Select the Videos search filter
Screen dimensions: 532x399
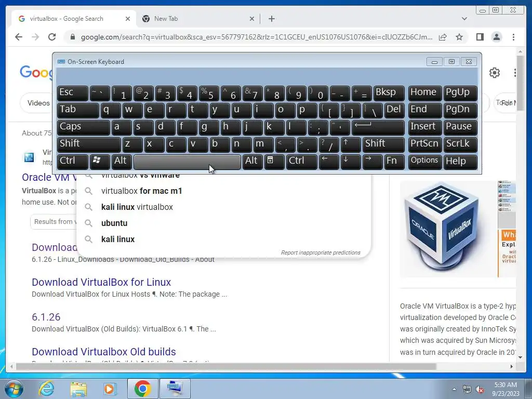pyautogui.click(x=38, y=103)
